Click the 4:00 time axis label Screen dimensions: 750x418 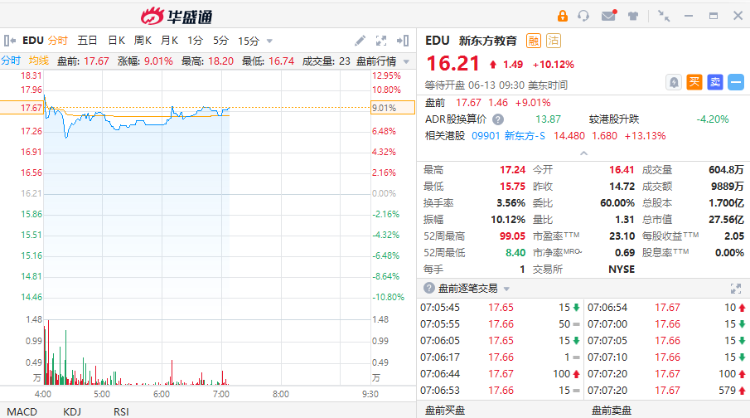[x=43, y=394]
